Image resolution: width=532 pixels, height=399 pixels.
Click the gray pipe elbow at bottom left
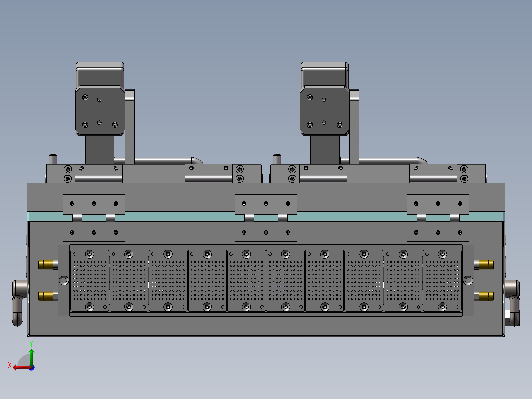pos(19,301)
